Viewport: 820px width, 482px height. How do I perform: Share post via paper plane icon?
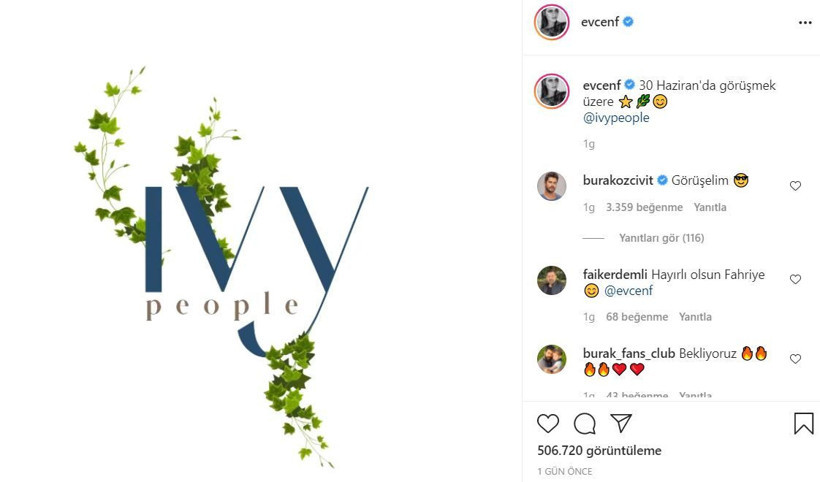tap(621, 423)
